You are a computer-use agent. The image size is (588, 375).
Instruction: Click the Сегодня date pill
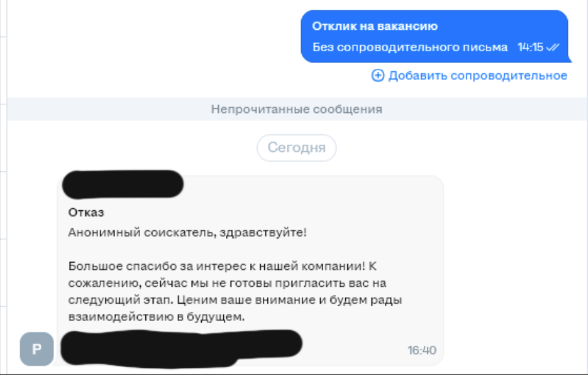pos(297,148)
